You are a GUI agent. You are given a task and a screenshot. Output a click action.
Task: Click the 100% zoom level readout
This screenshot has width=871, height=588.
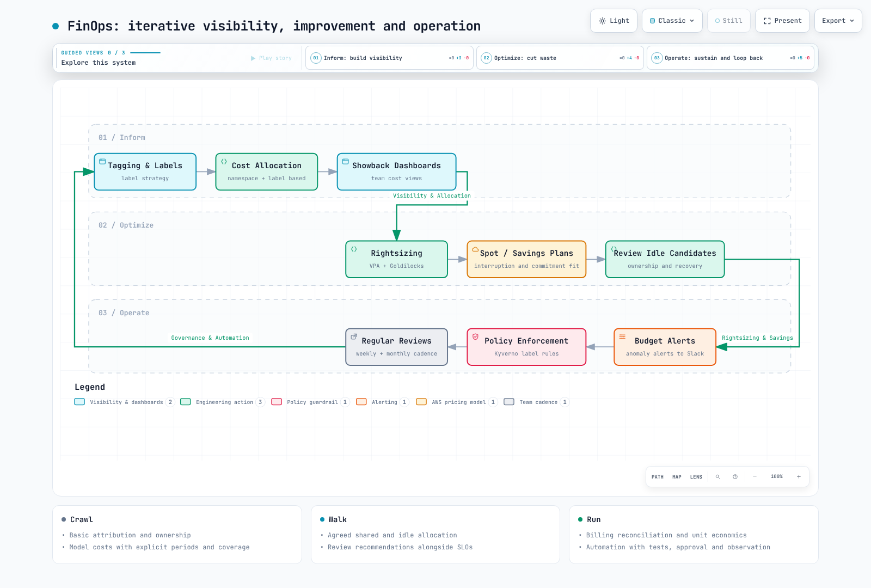pos(777,477)
